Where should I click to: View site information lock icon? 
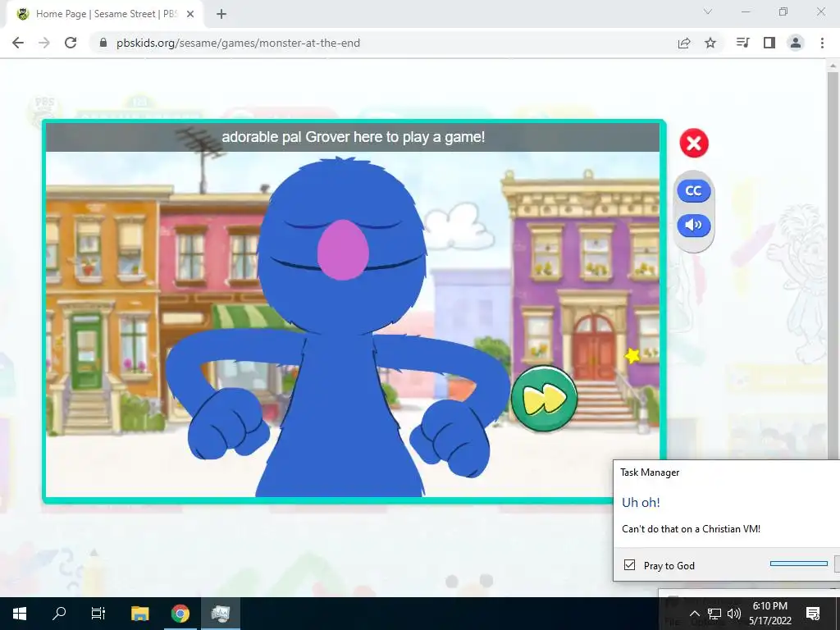104,43
